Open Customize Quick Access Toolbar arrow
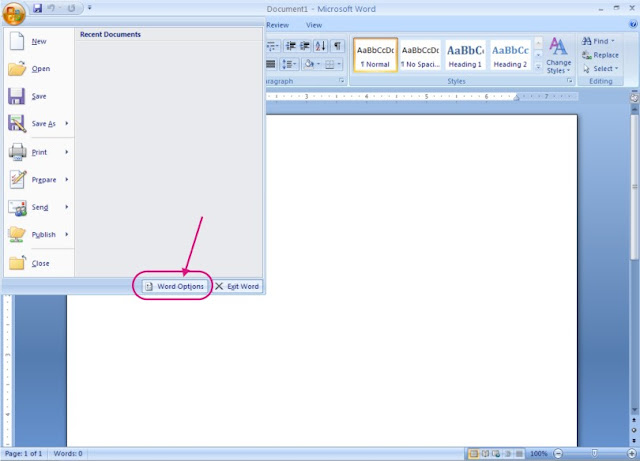640x461 pixels. click(x=89, y=8)
